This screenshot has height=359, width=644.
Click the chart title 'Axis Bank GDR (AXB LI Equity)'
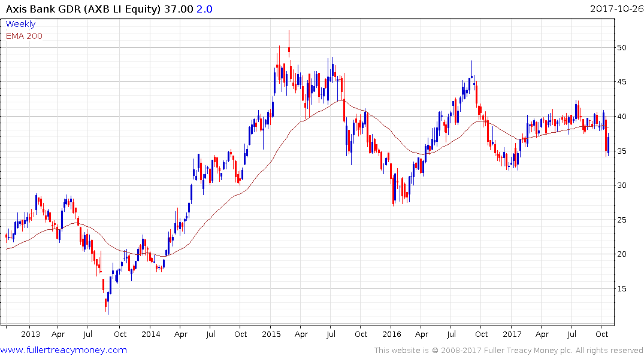[x=83, y=9]
